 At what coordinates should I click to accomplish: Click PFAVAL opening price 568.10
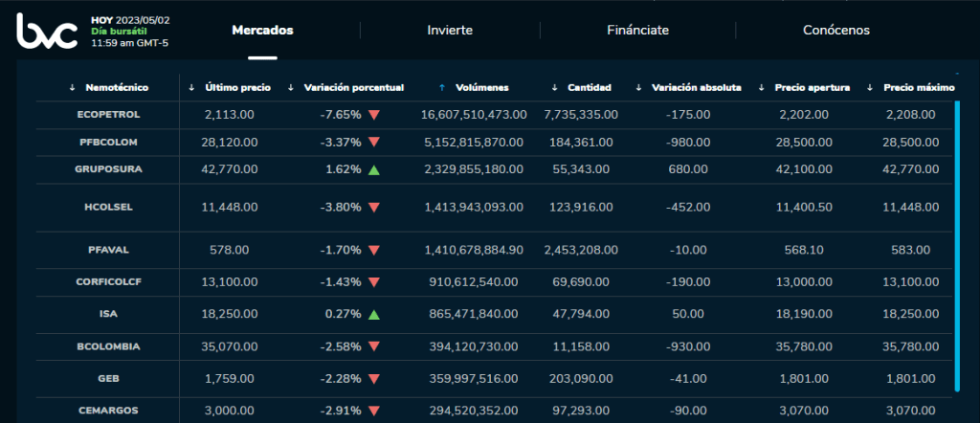(804, 251)
